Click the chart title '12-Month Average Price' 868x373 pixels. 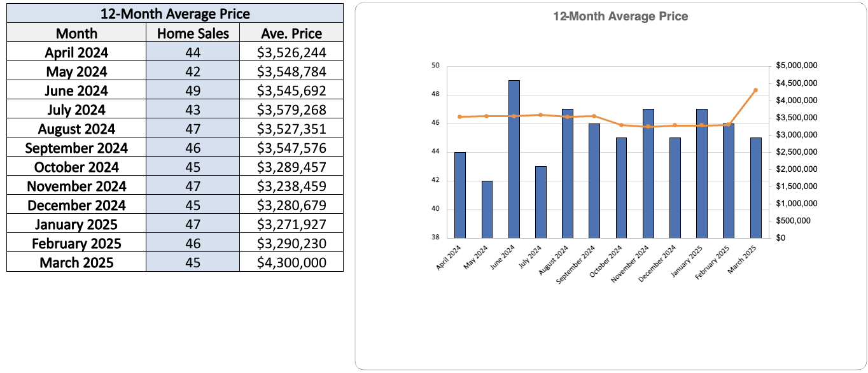click(x=620, y=17)
